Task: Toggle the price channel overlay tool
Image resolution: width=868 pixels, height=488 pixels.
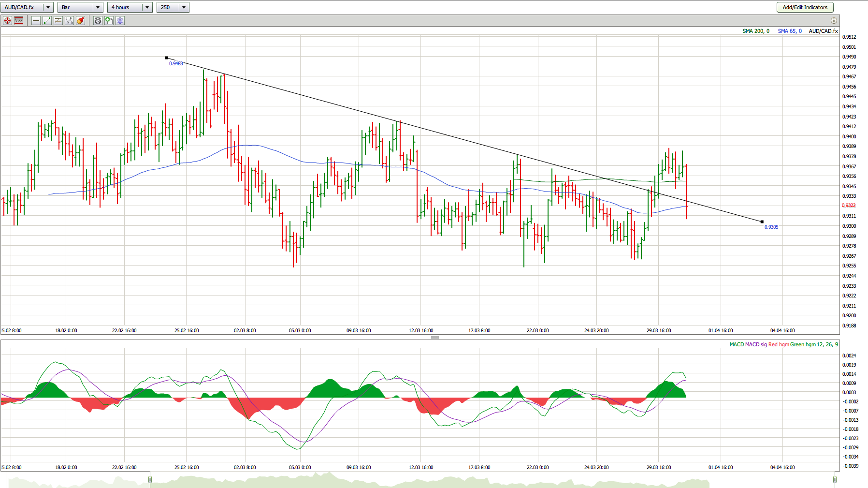Action: [x=19, y=21]
